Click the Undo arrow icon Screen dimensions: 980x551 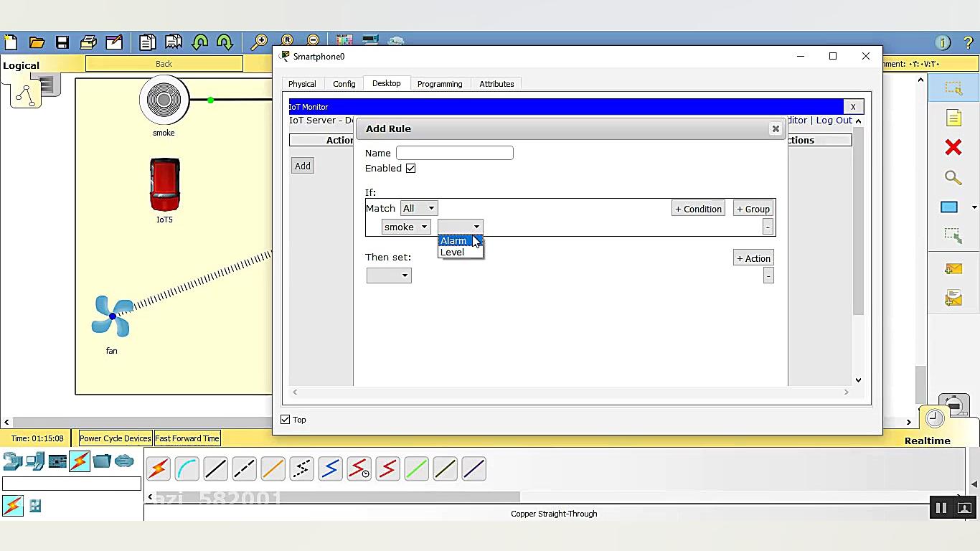pyautogui.click(x=199, y=42)
